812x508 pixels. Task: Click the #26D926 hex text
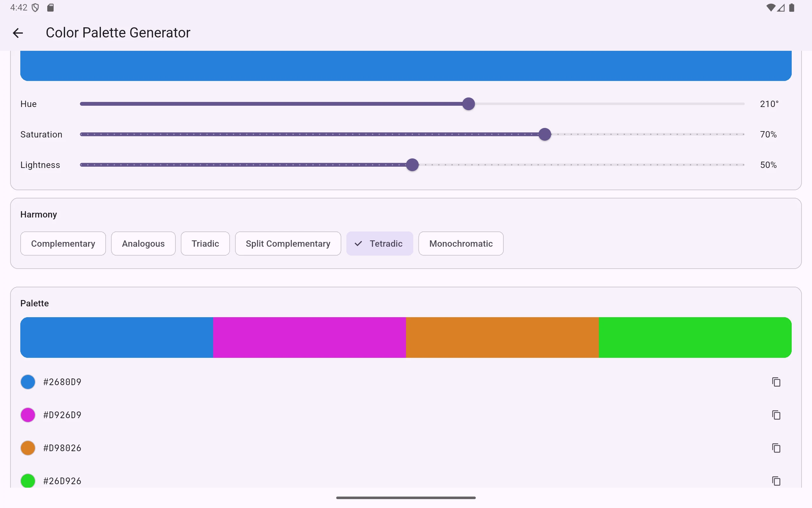pyautogui.click(x=62, y=481)
